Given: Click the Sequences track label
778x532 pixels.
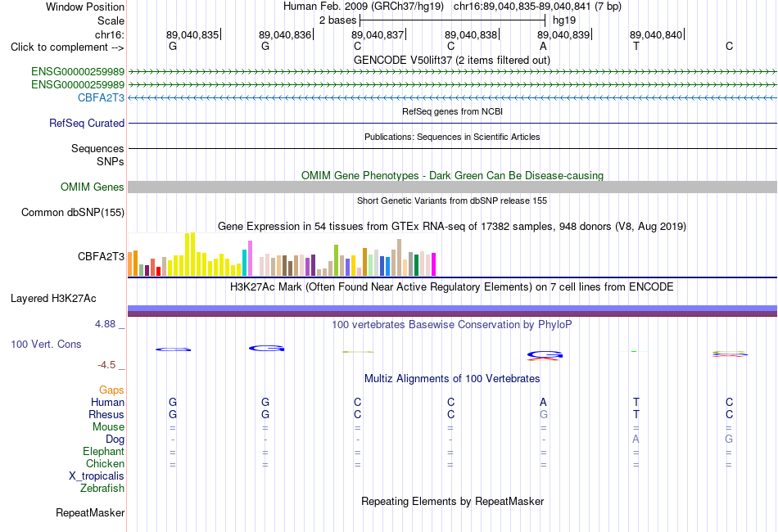Looking at the screenshot, I should point(97,148).
